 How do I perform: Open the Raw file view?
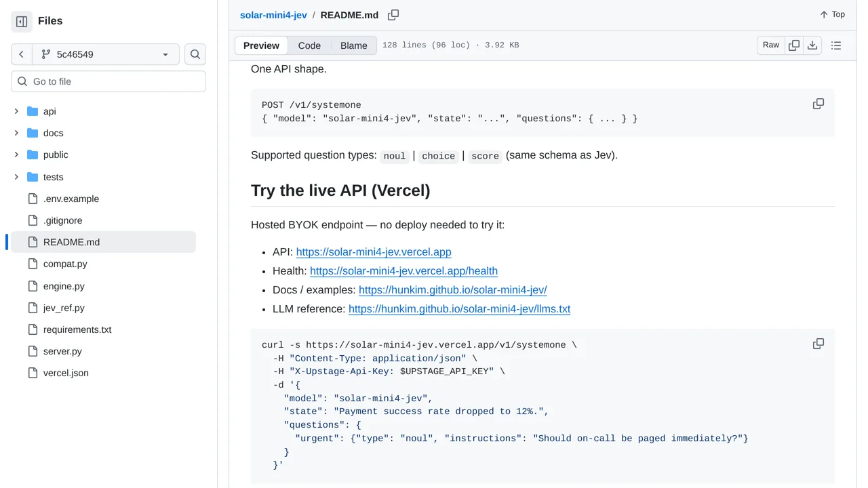tap(771, 45)
